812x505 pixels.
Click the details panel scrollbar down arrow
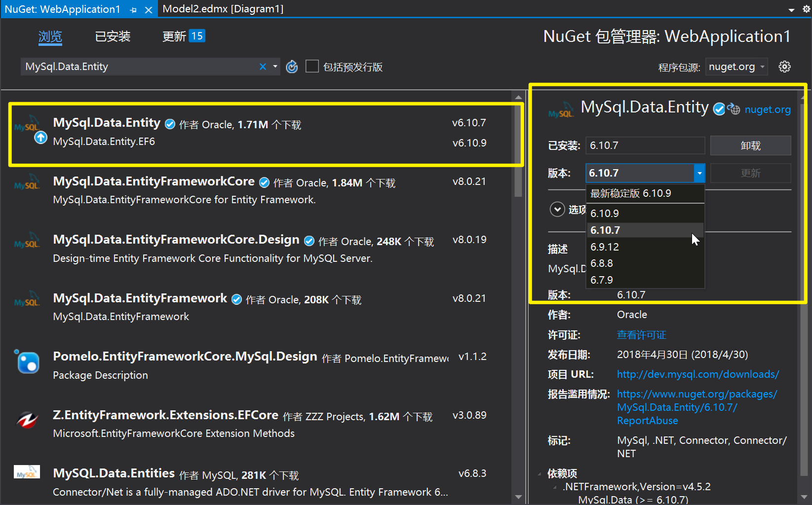tap(805, 497)
